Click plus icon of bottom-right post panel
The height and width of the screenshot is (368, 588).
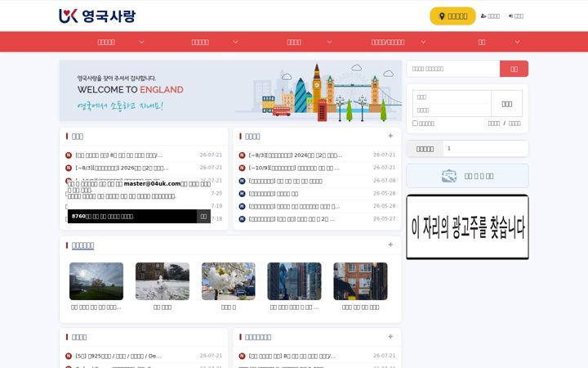click(390, 337)
